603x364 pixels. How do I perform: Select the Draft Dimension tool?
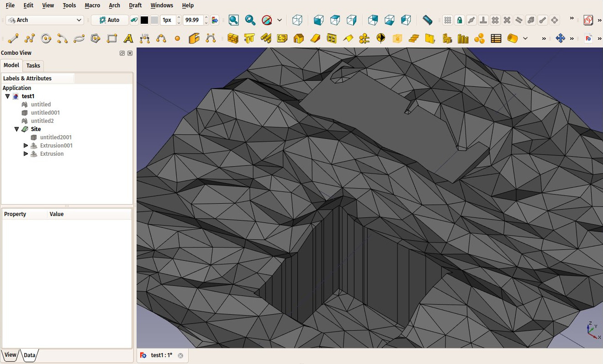tap(145, 38)
